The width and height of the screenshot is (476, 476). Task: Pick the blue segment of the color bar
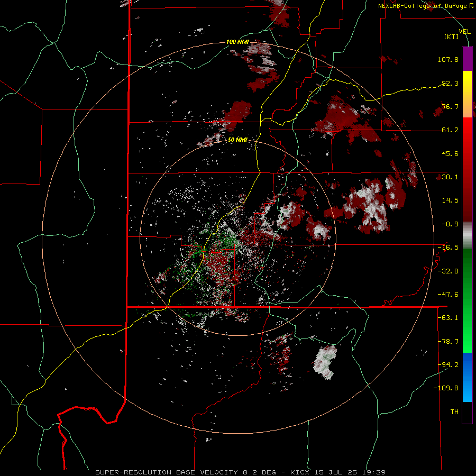click(467, 377)
